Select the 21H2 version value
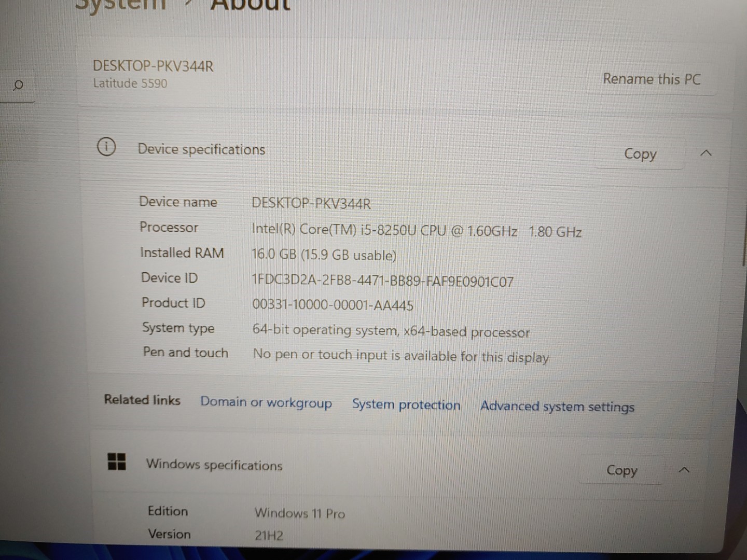 coord(269,536)
